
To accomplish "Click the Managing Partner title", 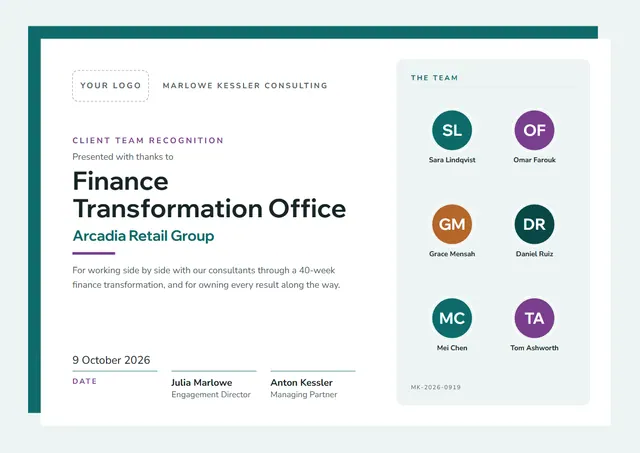I will 304,395.
